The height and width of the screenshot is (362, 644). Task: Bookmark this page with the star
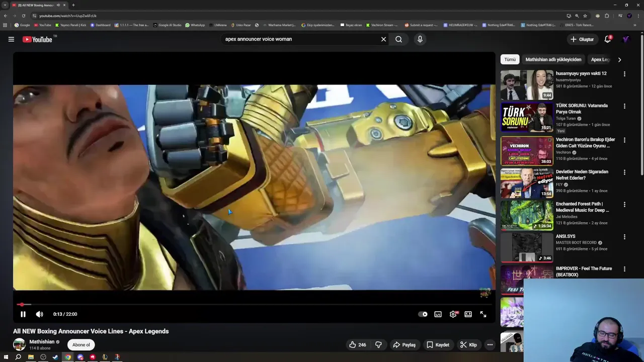(585, 16)
